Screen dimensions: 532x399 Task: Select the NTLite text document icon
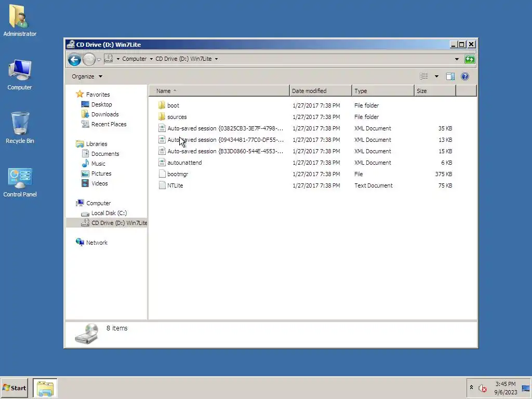[162, 185]
